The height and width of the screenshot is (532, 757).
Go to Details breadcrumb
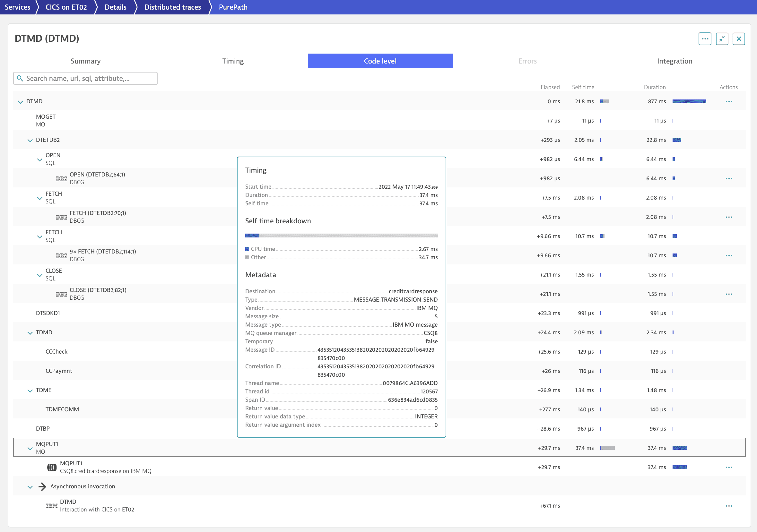[115, 7]
